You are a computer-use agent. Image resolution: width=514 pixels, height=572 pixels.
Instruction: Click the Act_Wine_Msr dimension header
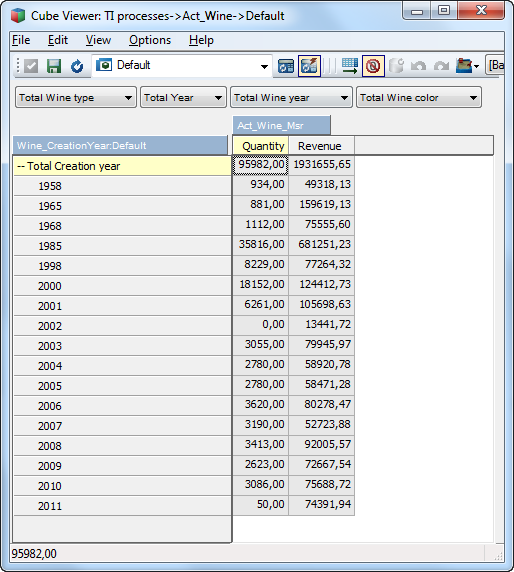(282, 125)
